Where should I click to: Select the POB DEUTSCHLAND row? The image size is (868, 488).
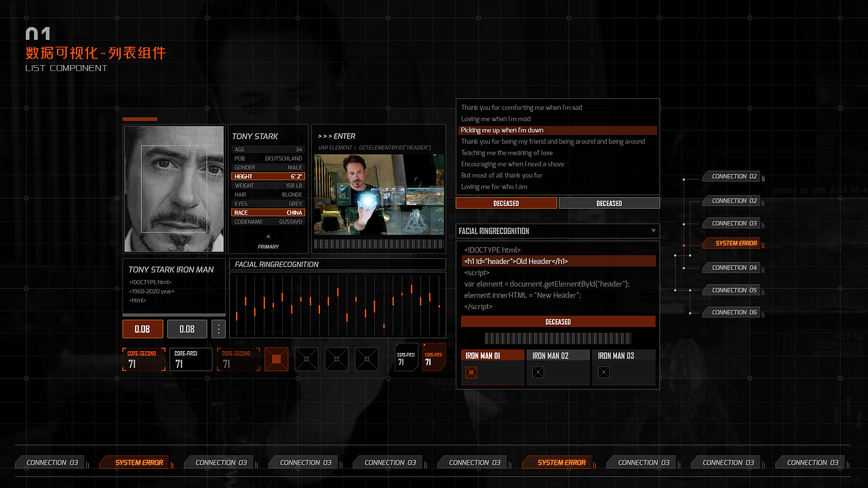click(x=269, y=159)
